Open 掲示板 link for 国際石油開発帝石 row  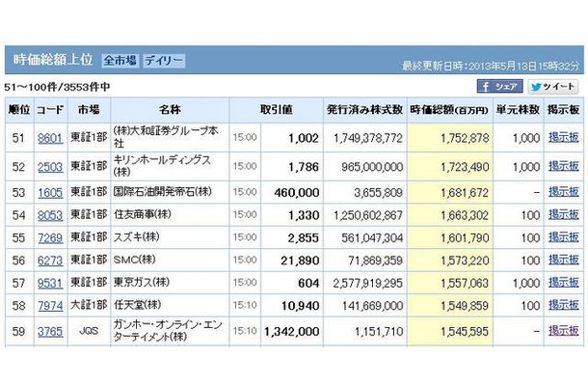pos(564,192)
